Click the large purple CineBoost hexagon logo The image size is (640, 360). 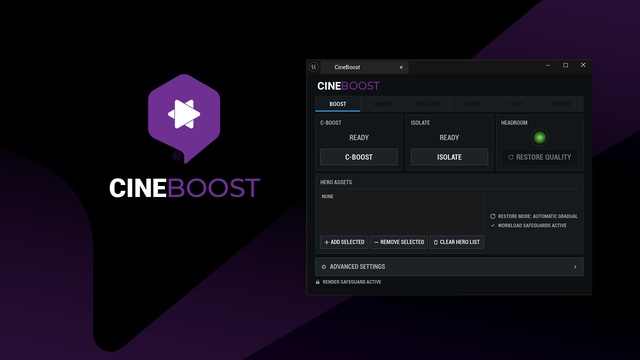coord(184,118)
